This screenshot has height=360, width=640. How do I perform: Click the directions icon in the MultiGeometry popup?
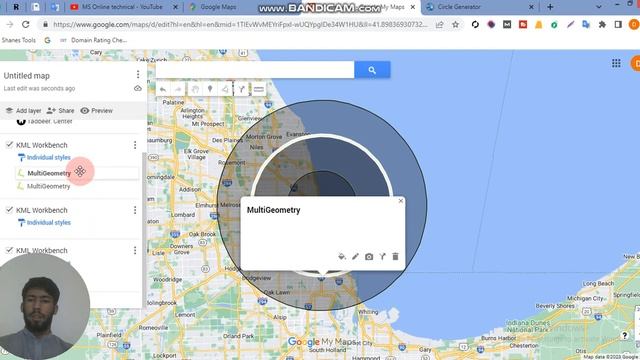(x=382, y=256)
